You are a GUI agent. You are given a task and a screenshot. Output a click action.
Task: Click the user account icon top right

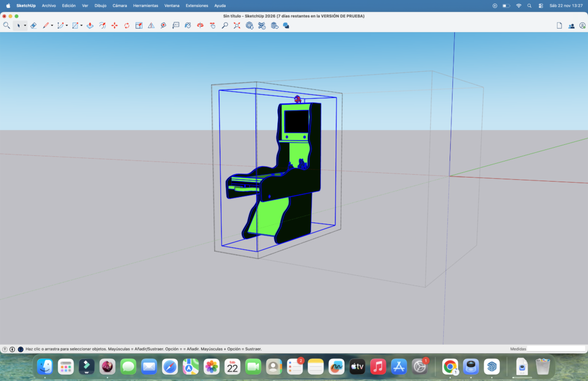(582, 25)
